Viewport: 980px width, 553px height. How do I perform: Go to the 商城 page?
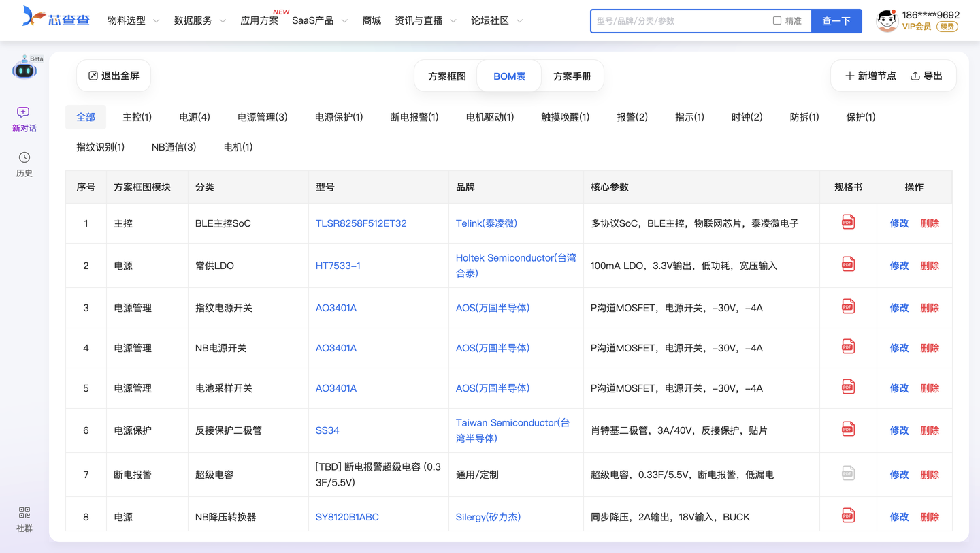tap(372, 20)
